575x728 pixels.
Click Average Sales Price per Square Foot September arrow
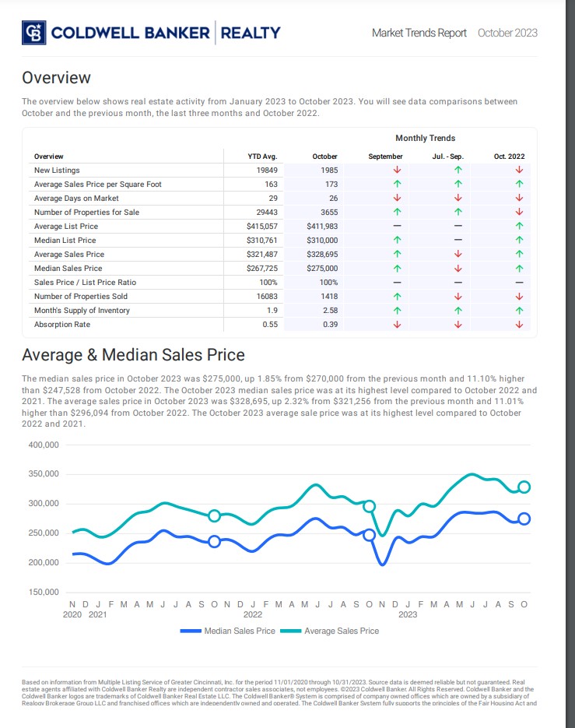(x=397, y=184)
